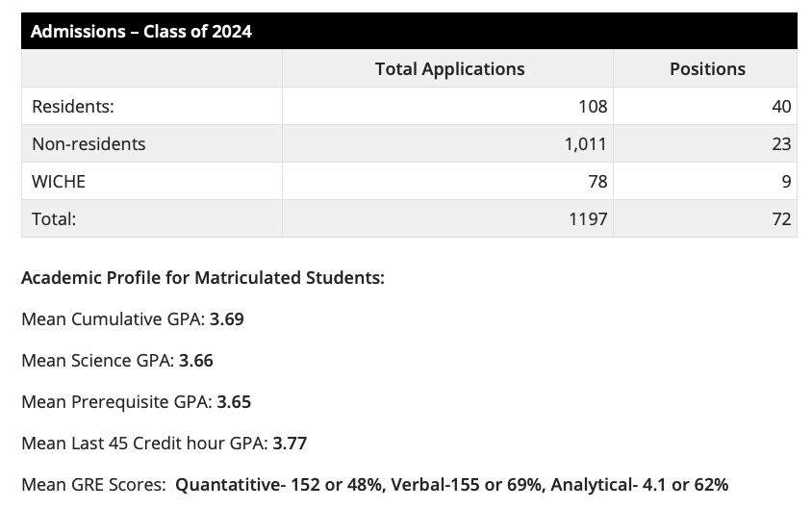Select the "Positions" column header
Viewport: 812px width, 508px height.
pos(707,69)
